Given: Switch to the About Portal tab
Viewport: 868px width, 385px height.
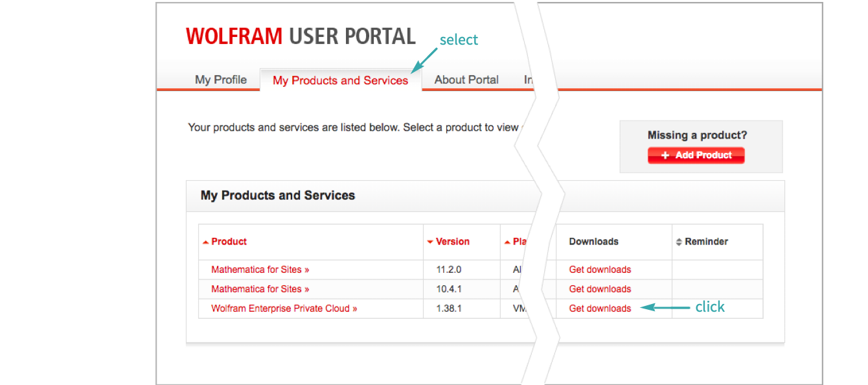Looking at the screenshot, I should [466, 80].
